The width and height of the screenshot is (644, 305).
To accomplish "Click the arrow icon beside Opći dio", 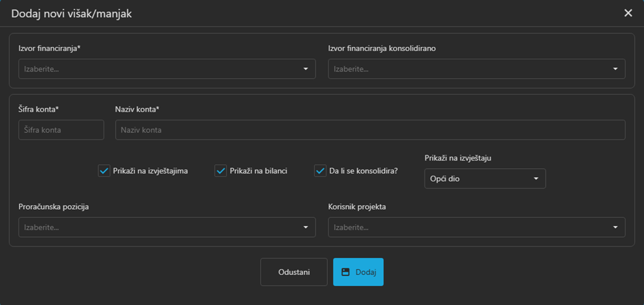I will [536, 178].
